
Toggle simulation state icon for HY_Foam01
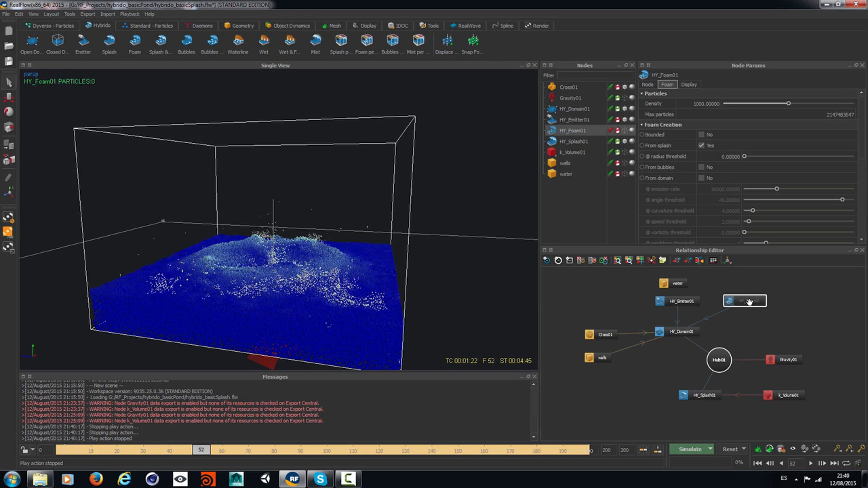(610, 130)
